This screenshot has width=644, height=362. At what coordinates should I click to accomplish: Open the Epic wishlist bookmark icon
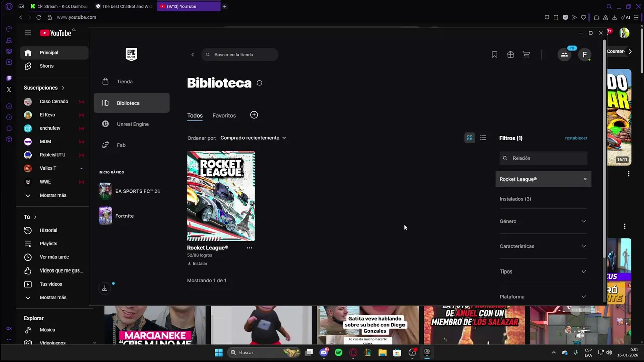(494, 55)
